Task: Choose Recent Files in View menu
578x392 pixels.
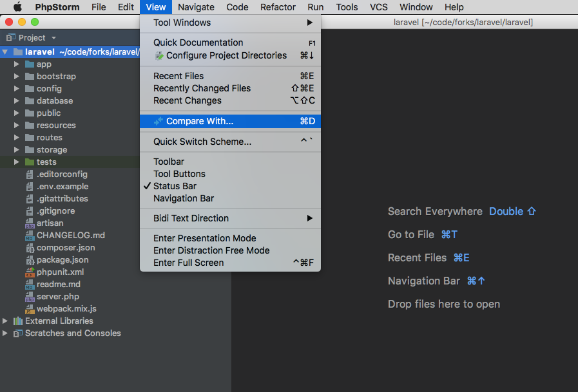Action: [230, 76]
